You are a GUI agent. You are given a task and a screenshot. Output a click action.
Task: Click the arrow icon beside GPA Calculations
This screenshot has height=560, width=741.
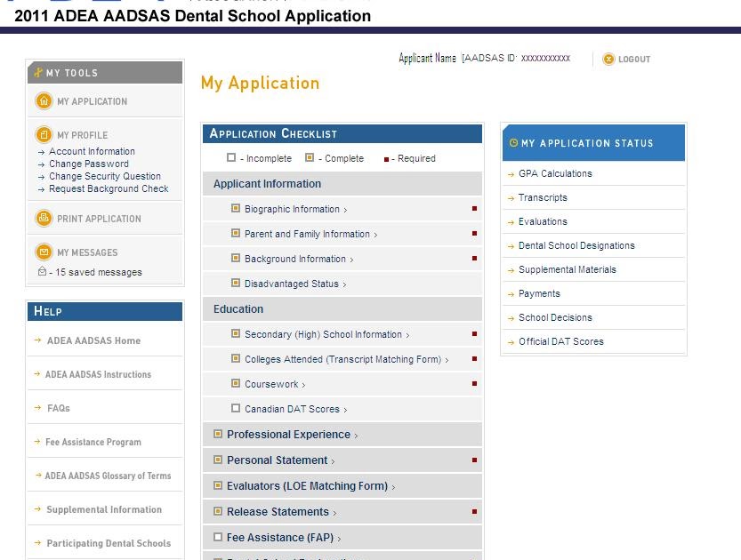511,174
